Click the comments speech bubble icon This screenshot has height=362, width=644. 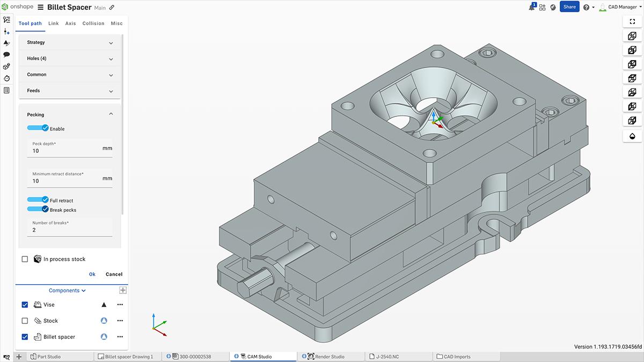[6, 54]
